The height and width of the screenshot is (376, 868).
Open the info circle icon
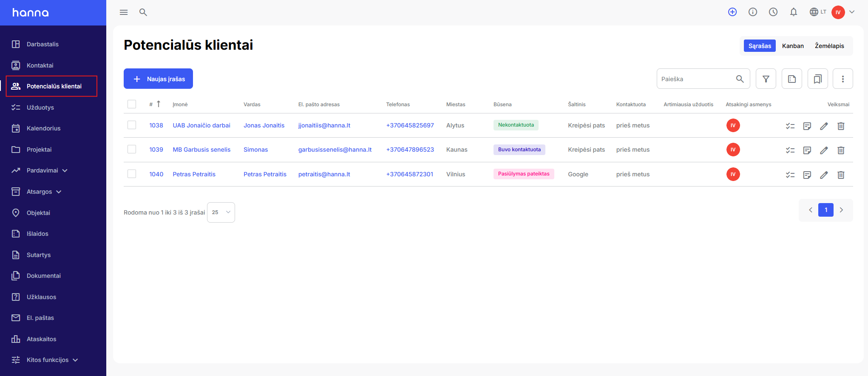click(x=753, y=12)
